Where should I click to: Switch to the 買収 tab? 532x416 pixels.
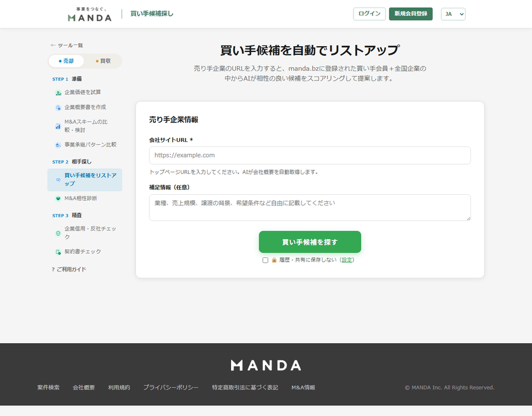tap(103, 61)
